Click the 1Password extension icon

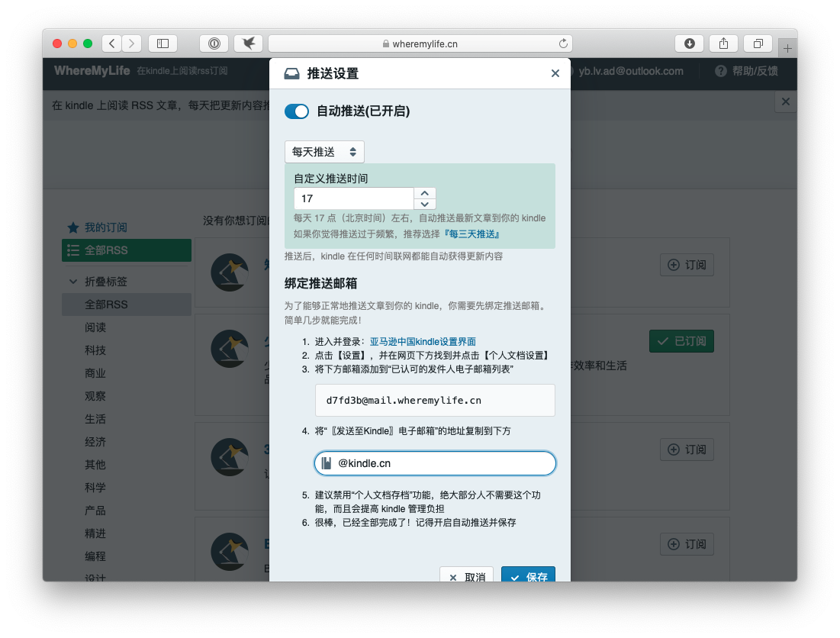(214, 43)
